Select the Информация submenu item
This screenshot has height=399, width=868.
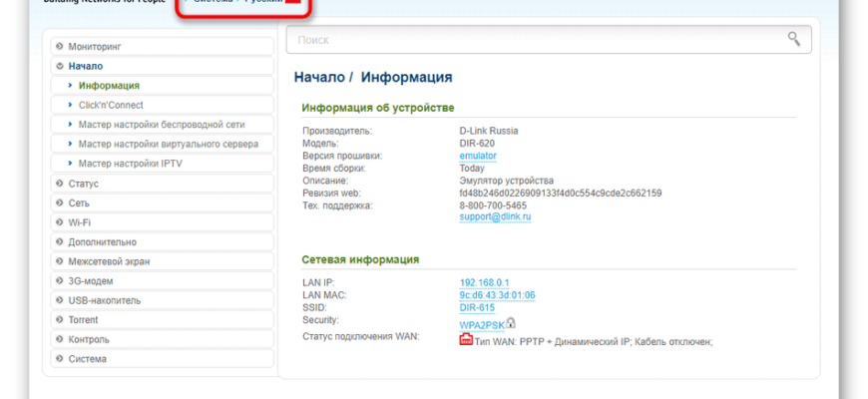click(163, 86)
